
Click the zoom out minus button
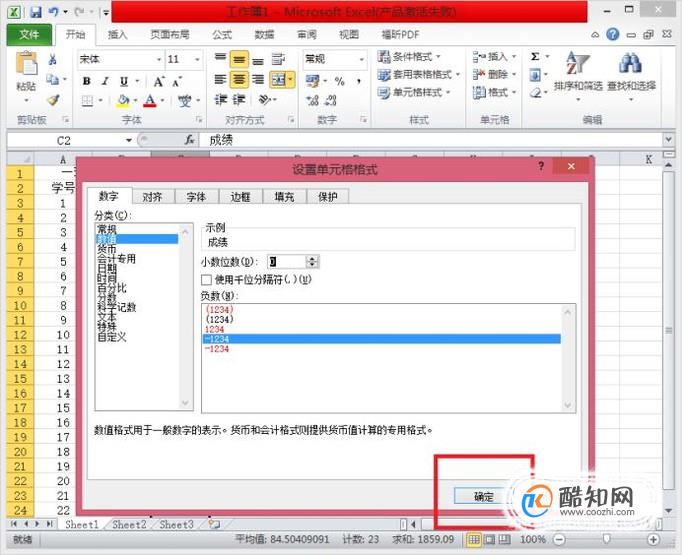pos(559,540)
